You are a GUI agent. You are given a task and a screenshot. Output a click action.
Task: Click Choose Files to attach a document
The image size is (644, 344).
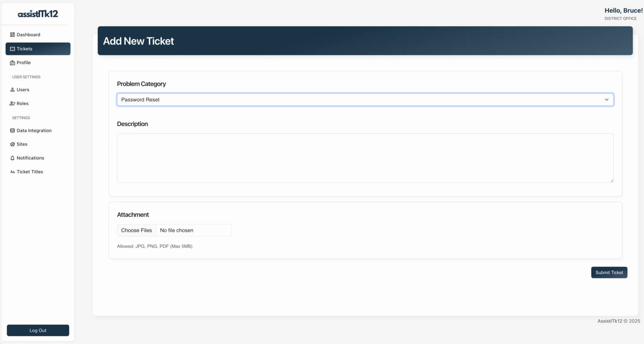(136, 230)
